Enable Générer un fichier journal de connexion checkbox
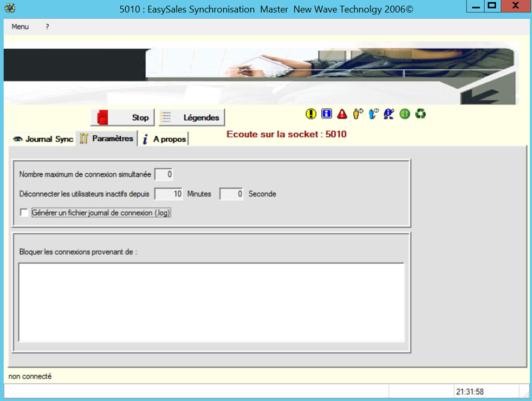Screen dimensions: 532x401 click(24, 213)
